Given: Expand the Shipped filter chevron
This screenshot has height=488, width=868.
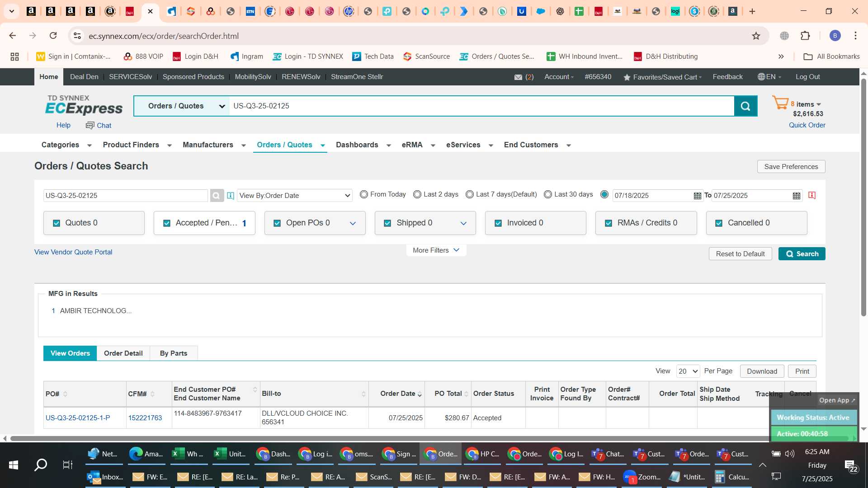Looking at the screenshot, I should tap(463, 223).
